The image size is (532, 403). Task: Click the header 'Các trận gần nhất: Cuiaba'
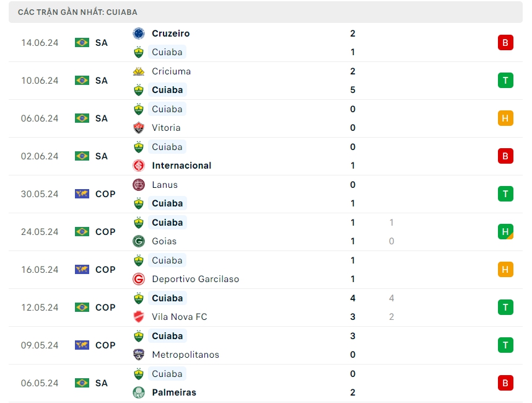click(x=78, y=12)
